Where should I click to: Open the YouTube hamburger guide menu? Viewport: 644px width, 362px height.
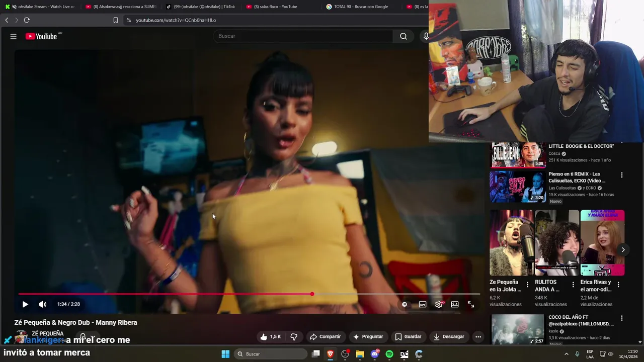pyautogui.click(x=14, y=36)
